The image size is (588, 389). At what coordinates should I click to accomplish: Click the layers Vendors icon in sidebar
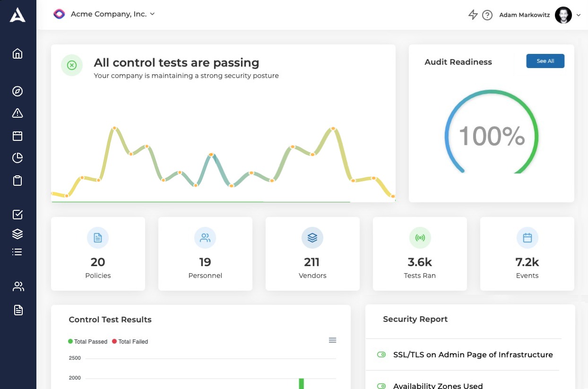point(17,233)
